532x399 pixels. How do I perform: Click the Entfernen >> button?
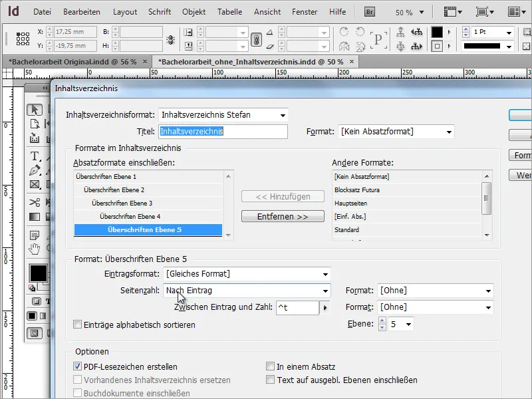[283, 217]
